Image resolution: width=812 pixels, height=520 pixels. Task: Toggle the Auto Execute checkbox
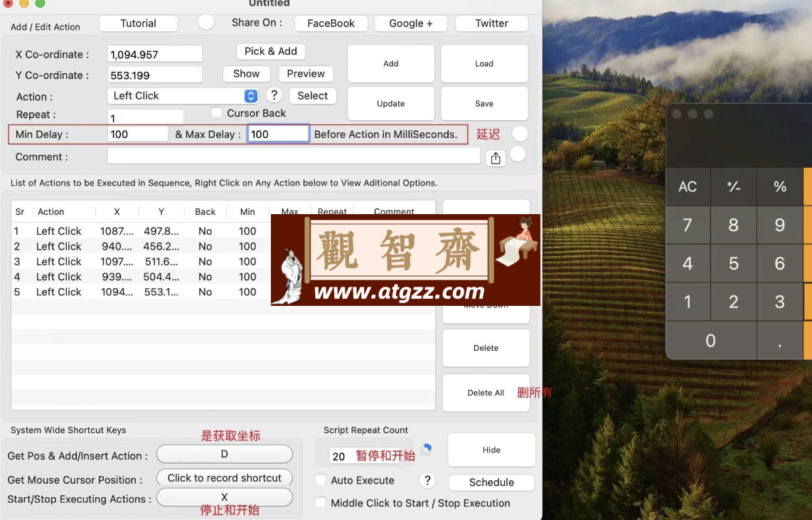pyautogui.click(x=321, y=479)
